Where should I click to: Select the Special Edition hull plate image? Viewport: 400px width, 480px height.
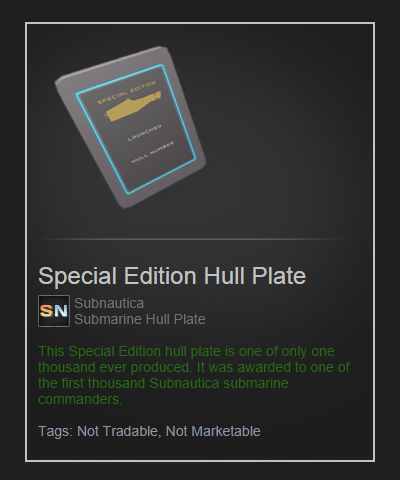(x=130, y=128)
